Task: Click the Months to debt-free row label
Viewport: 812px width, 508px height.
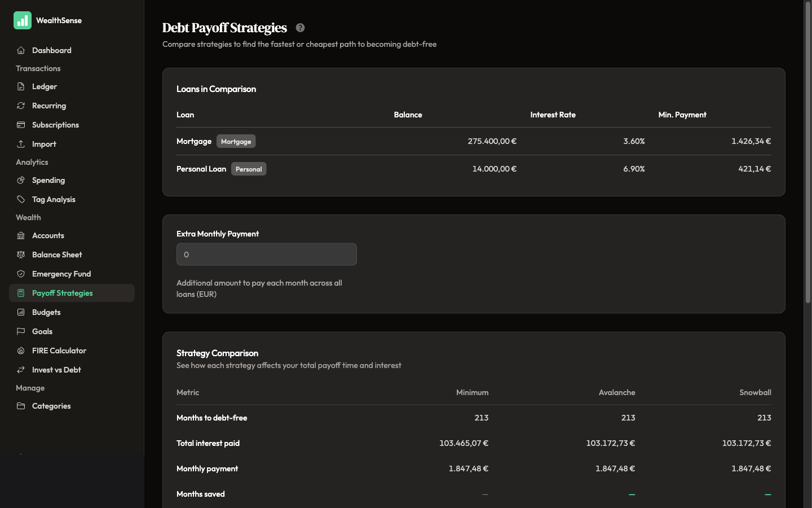Action: [x=211, y=418]
